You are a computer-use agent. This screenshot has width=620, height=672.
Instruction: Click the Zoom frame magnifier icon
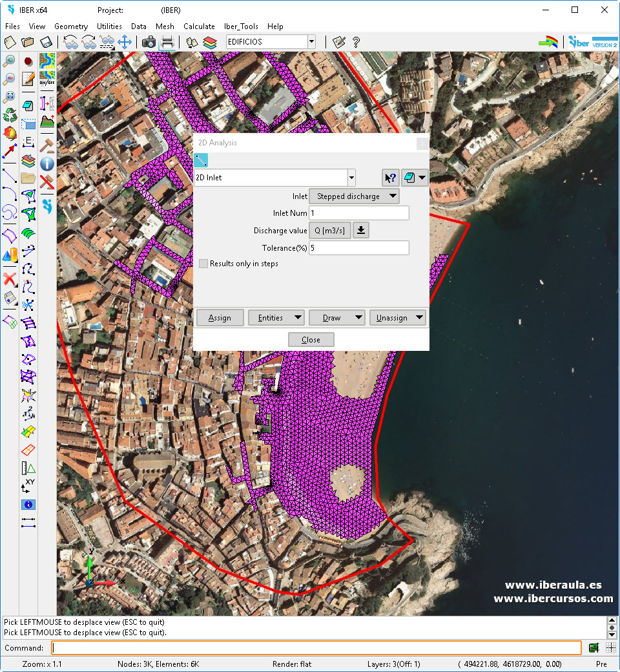click(x=9, y=98)
